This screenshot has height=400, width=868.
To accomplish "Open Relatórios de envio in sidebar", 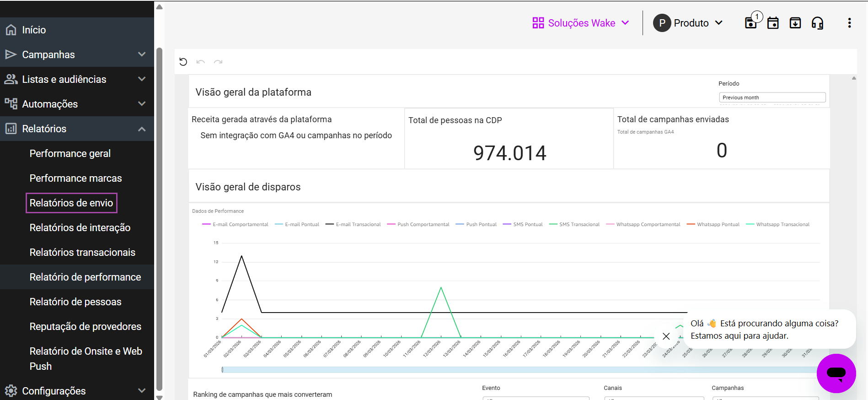I will point(71,203).
